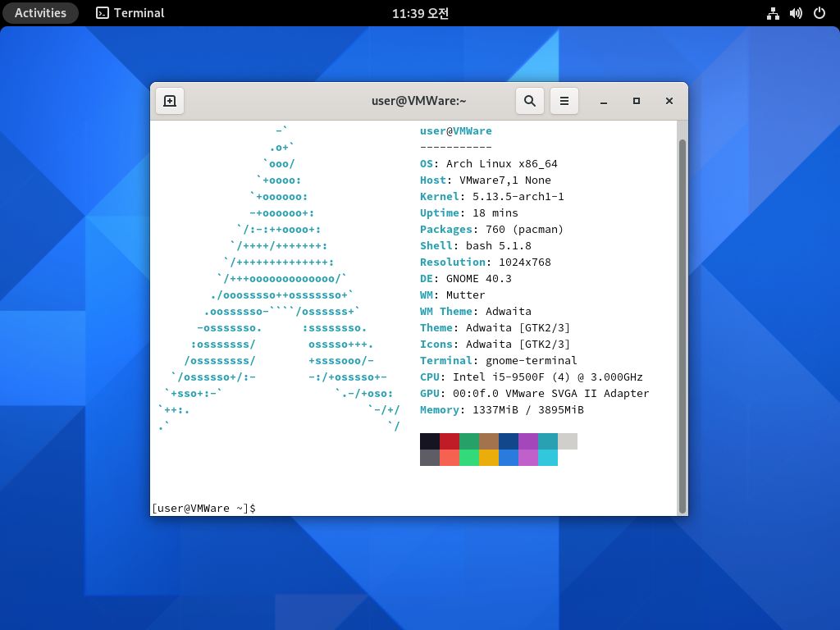Click the light gray swatch in top row
840x630 pixels.
(568, 441)
